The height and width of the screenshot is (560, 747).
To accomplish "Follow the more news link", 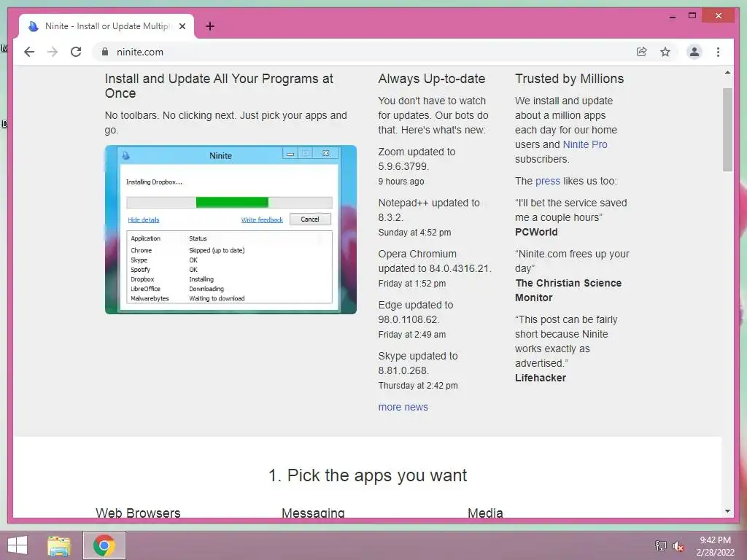I will (403, 407).
